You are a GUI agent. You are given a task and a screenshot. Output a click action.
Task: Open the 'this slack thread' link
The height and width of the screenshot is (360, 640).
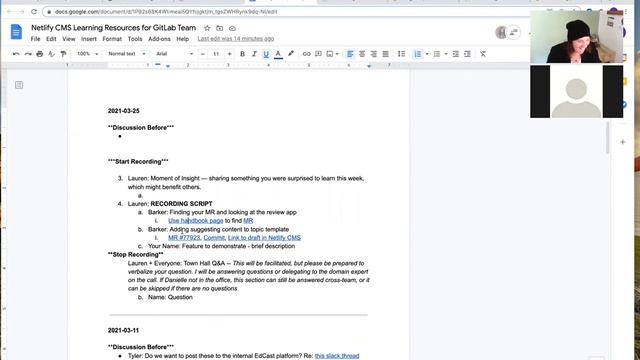(x=337, y=356)
